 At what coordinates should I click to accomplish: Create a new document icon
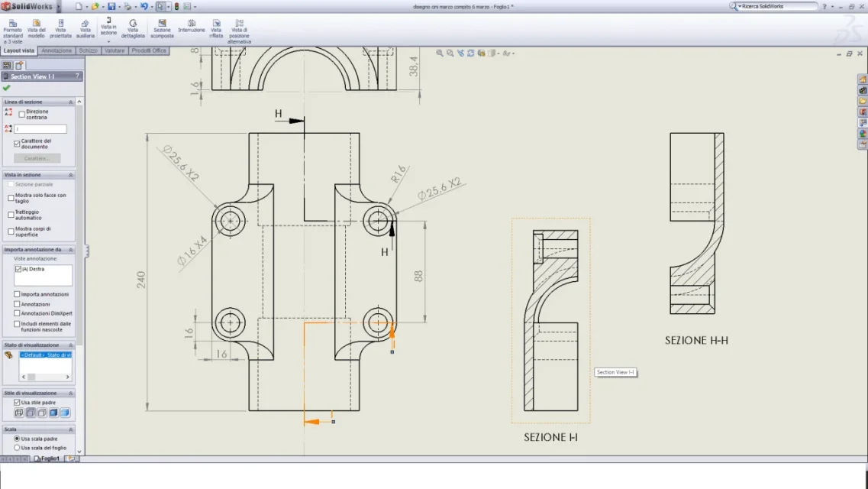pos(79,7)
